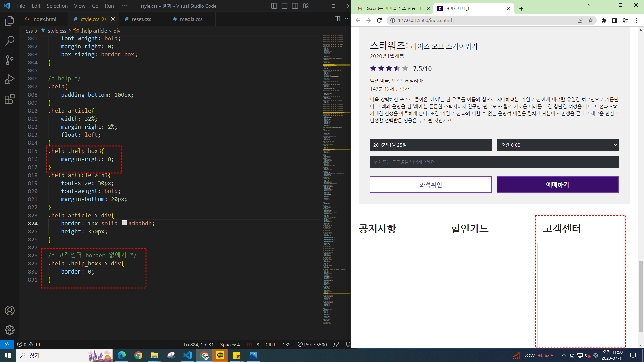Click the #dbdbdb color swatch on line 824
This screenshot has width=644, height=362.
[124, 223]
